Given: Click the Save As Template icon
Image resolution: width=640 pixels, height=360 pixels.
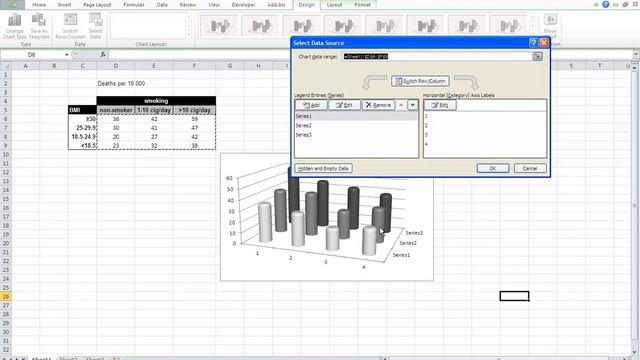Looking at the screenshot, I should [x=39, y=26].
